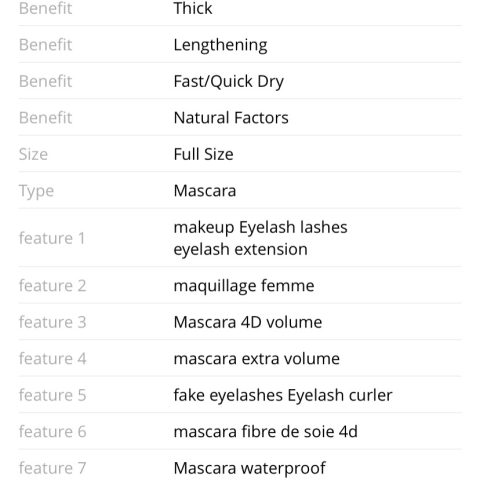Select 'Fast/Quick Dry' benefit value
This screenshot has height=480, width=480.
coord(229,82)
